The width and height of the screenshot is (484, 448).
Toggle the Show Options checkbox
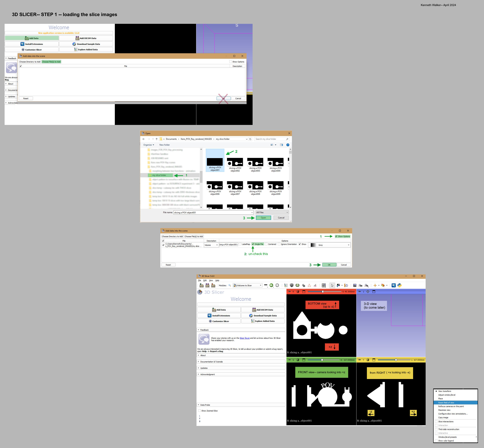coord(336,236)
